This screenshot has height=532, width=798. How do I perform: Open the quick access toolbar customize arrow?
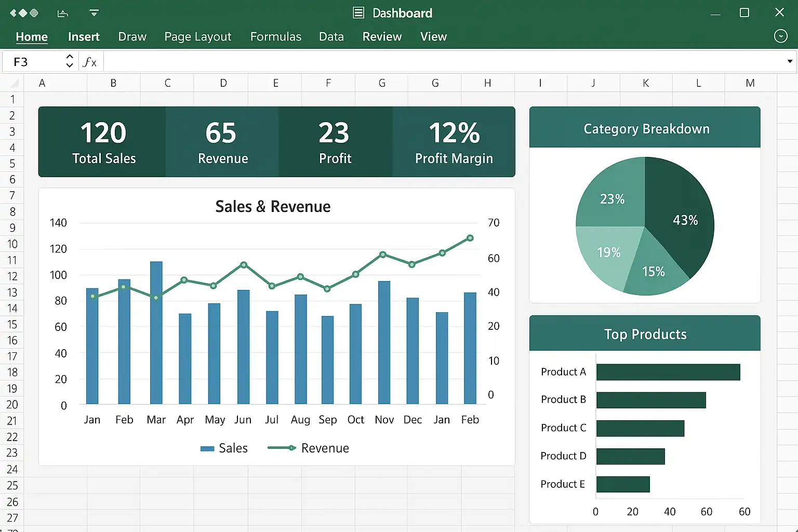pos(94,13)
